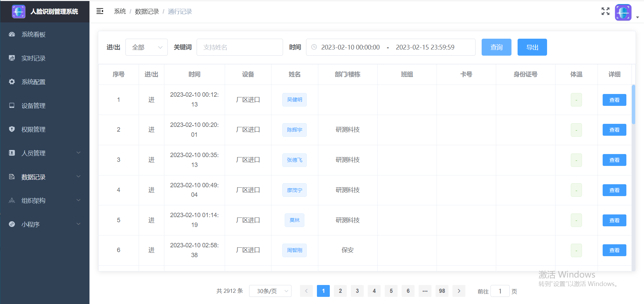Go to page 6
This screenshot has width=644, height=304.
(408, 291)
